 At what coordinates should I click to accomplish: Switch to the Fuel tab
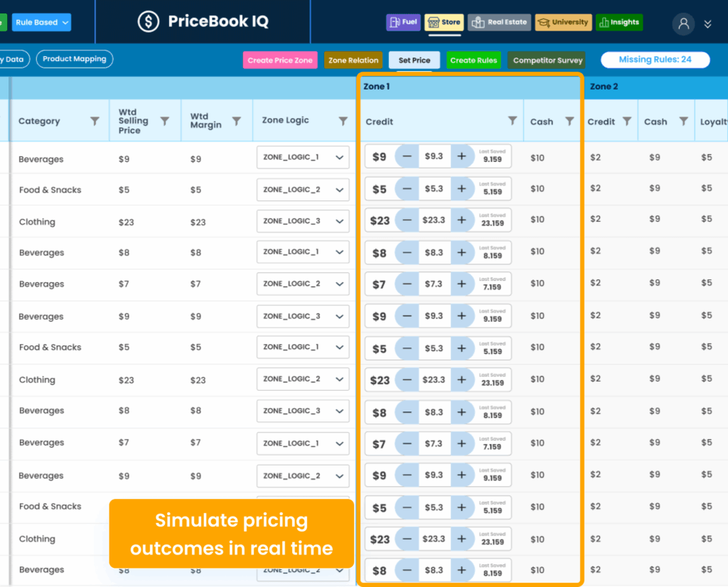403,23
